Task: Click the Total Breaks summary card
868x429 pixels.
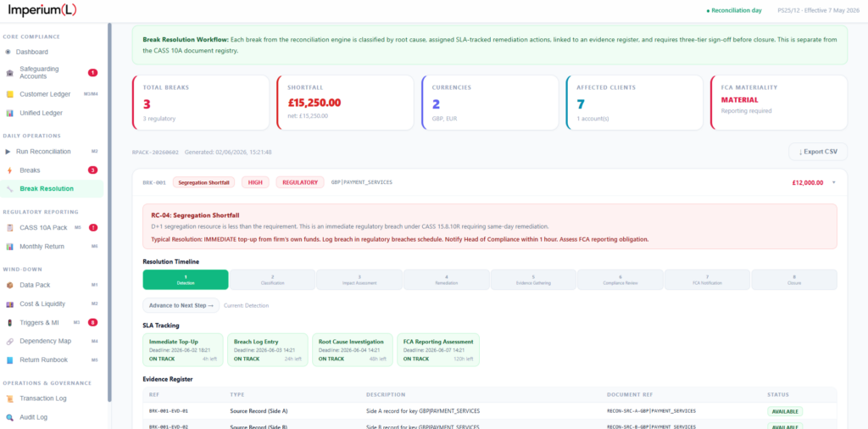Action: click(x=200, y=103)
